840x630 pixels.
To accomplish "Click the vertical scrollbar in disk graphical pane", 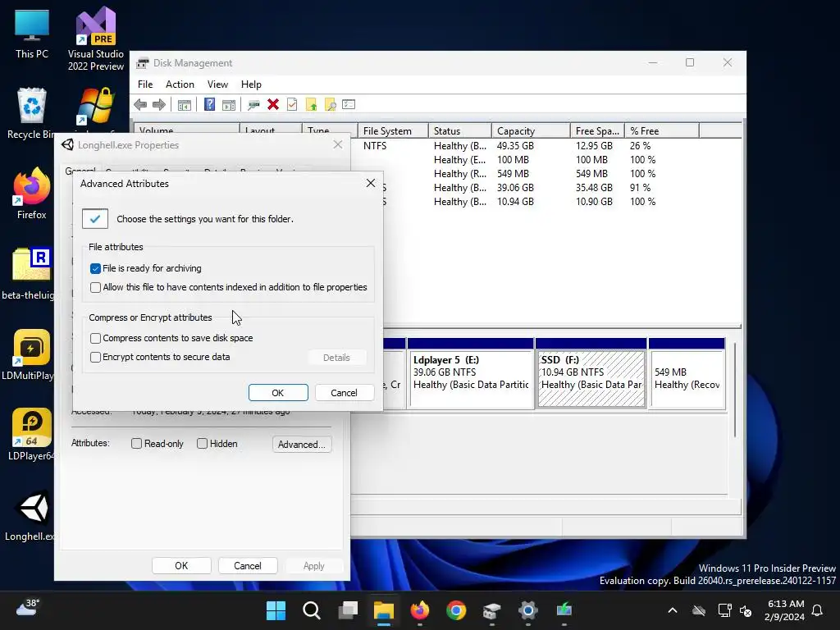I will 735,390.
